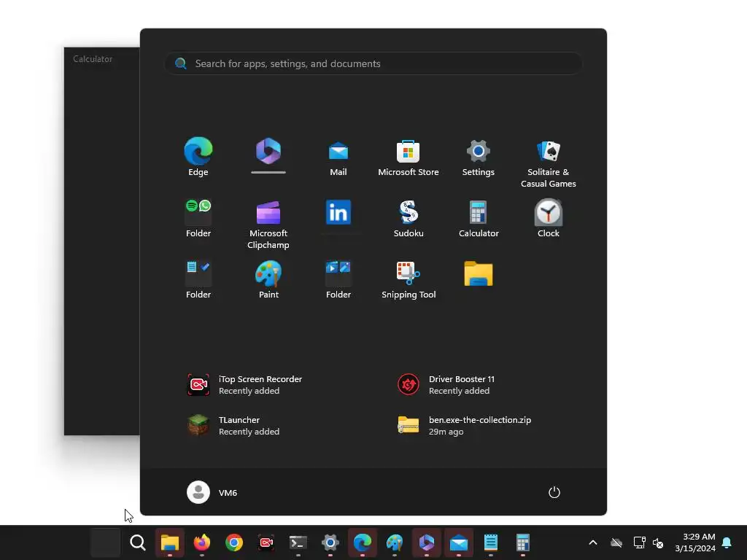
Task: Launch Solitaire & Casual Games
Action: (549, 164)
